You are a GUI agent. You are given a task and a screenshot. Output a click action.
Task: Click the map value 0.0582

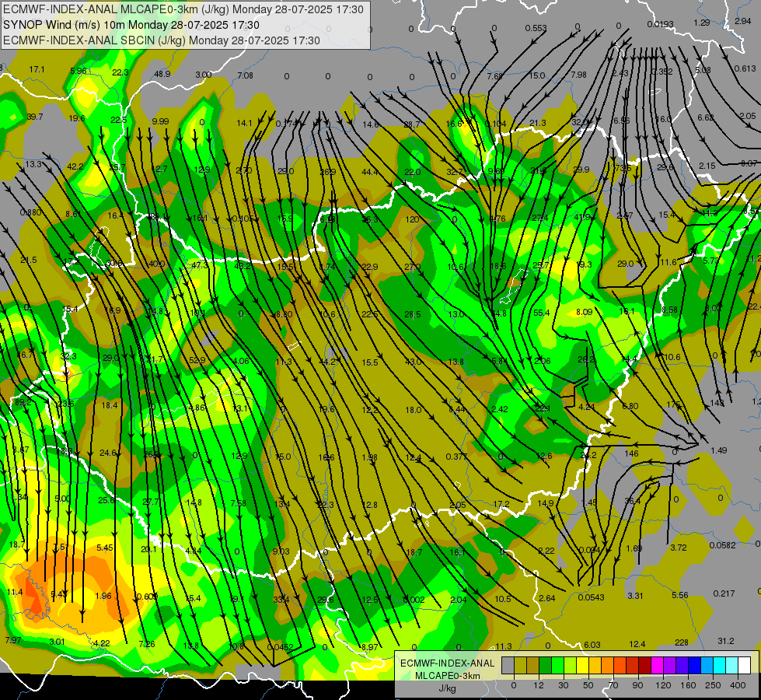(723, 545)
